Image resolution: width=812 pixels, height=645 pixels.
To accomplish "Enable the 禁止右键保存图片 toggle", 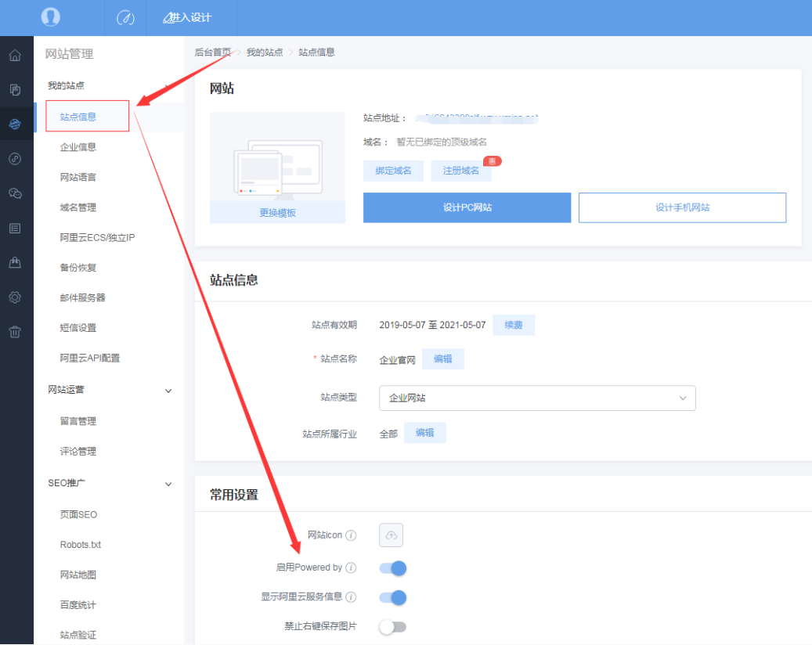I will (393, 627).
